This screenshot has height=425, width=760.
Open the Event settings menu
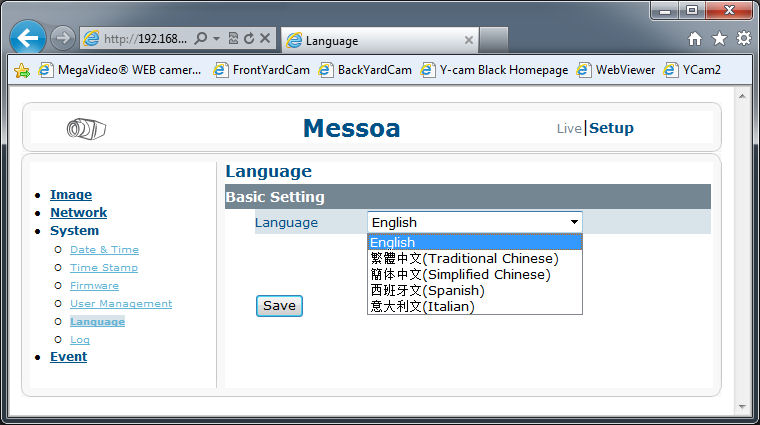coord(68,357)
